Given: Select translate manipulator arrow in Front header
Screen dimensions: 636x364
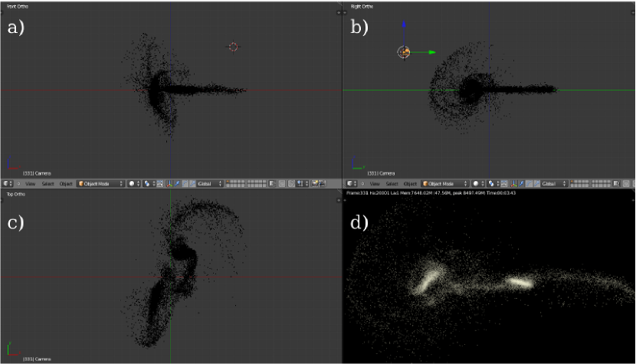Looking at the screenshot, I should click(x=177, y=184).
